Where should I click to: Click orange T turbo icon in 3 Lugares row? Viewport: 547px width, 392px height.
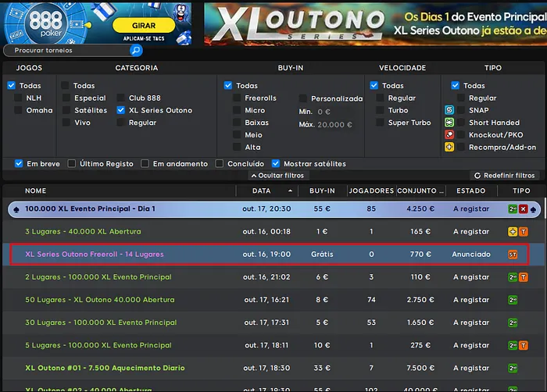point(524,232)
